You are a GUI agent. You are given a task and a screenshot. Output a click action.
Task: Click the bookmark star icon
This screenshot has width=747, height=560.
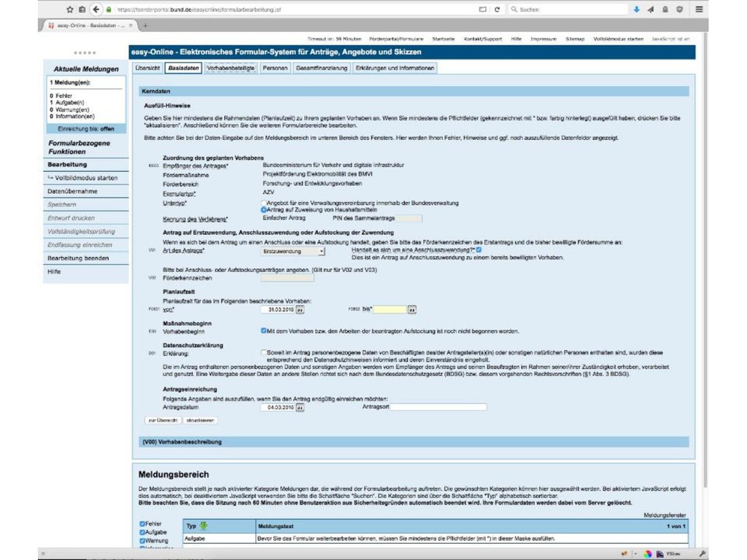coord(69,9)
